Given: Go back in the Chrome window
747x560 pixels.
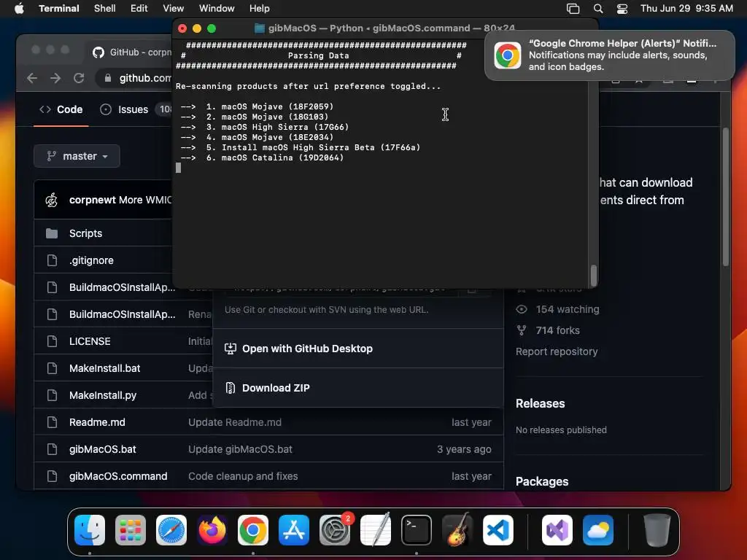Looking at the screenshot, I should pos(32,78).
